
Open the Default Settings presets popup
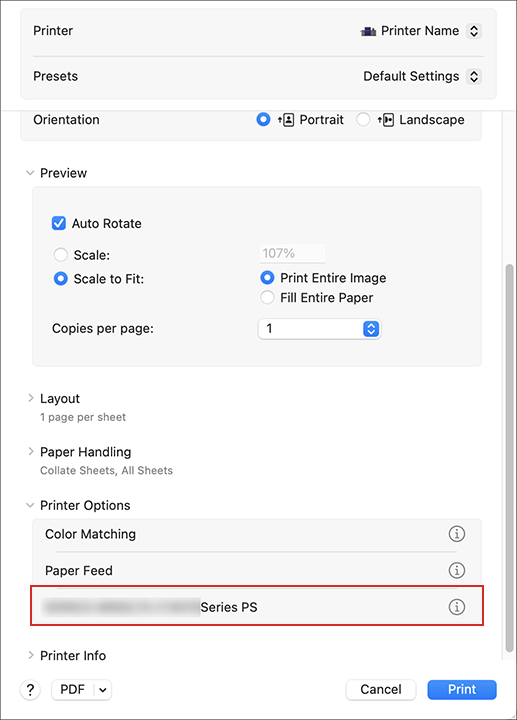[x=474, y=76]
